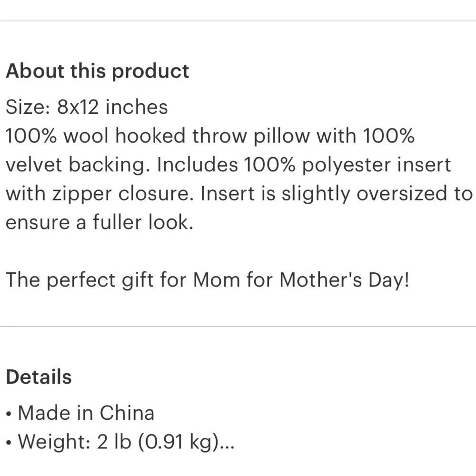Click the '(0.91 kg)' weight conversion
This screenshot has height=476, width=476.
point(178,442)
